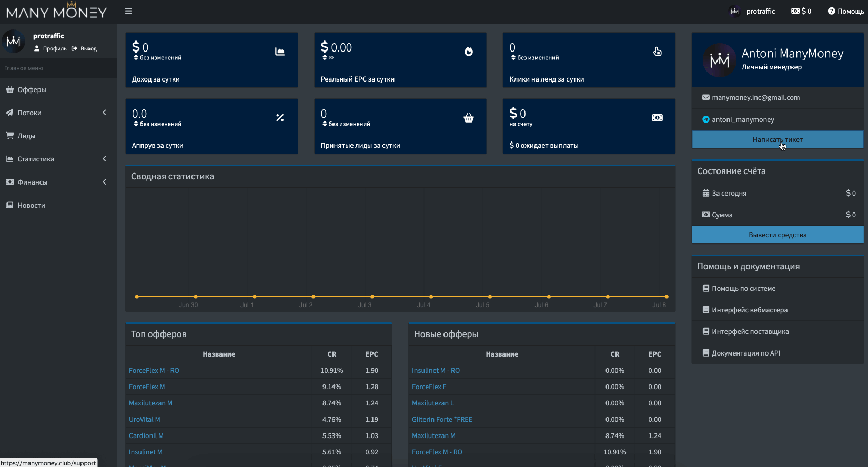Screen dimensions: 868x467
Task: Open the Insulinet M - RO new offer
Action: 436,370
